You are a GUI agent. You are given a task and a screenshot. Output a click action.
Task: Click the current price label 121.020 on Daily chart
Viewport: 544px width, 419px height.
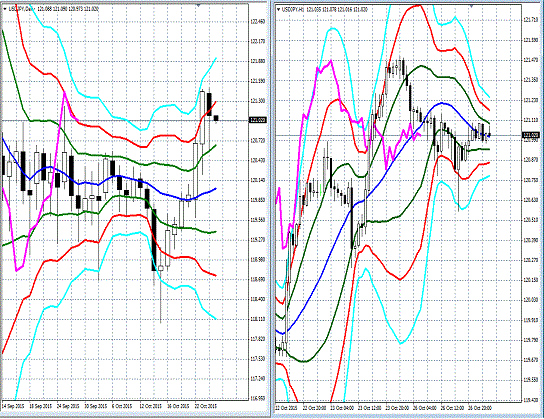[258, 120]
